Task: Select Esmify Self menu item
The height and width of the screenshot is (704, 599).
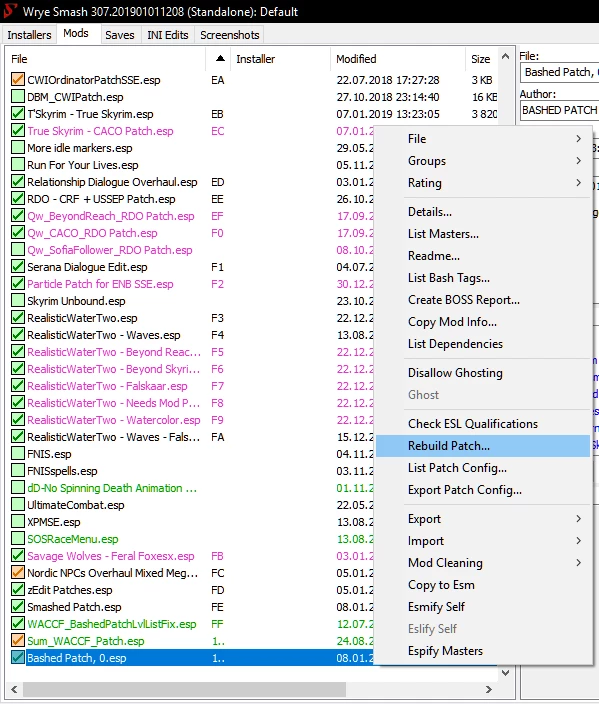Action: point(483,607)
